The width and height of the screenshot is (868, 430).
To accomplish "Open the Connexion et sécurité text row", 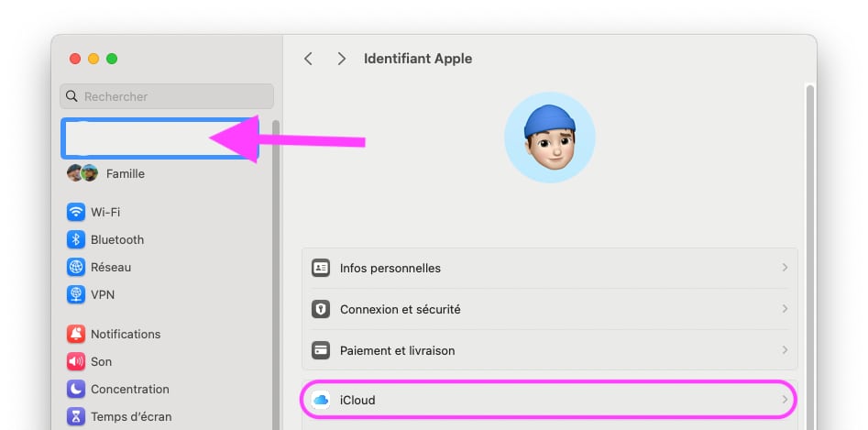I will (550, 309).
